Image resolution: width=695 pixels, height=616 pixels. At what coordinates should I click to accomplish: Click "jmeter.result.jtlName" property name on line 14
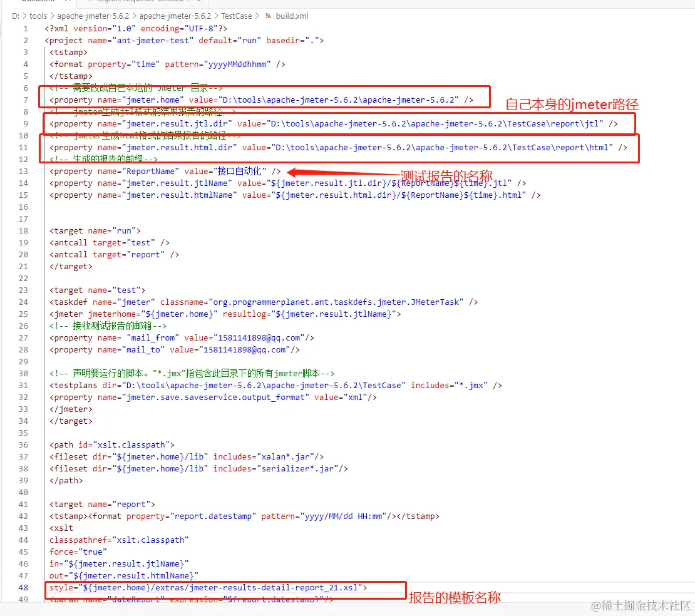coord(177,183)
